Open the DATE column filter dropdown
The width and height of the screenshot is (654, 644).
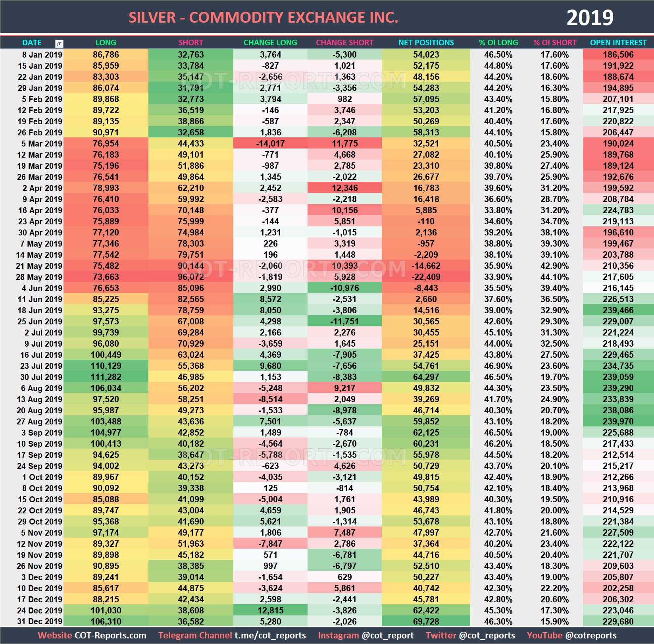pos(59,42)
